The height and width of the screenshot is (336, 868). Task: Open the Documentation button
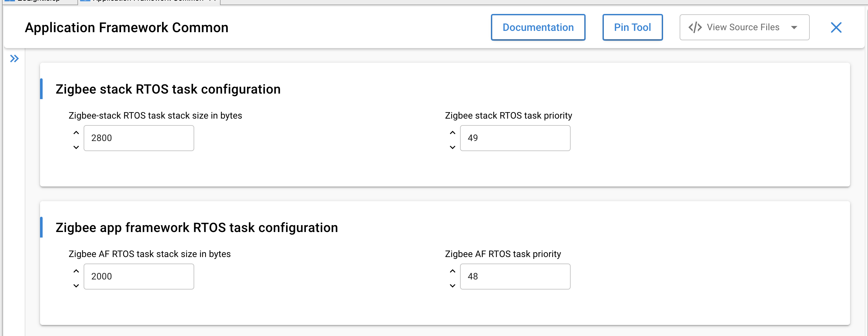pos(538,27)
